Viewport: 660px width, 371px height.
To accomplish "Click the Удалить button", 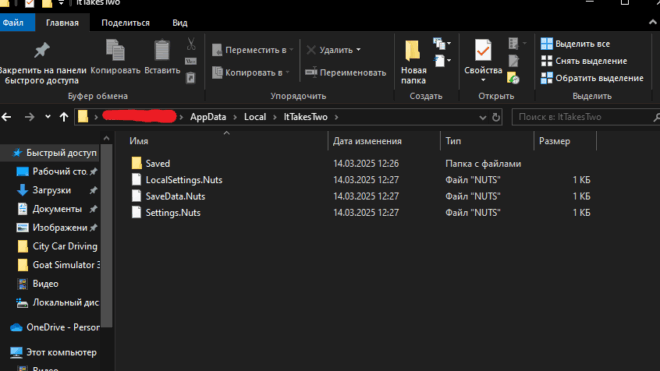I will pos(330,50).
